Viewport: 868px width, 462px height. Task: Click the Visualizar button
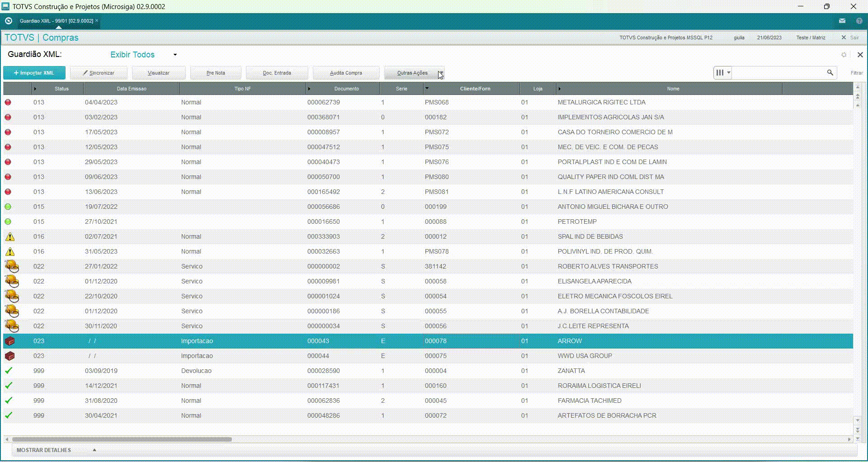159,73
